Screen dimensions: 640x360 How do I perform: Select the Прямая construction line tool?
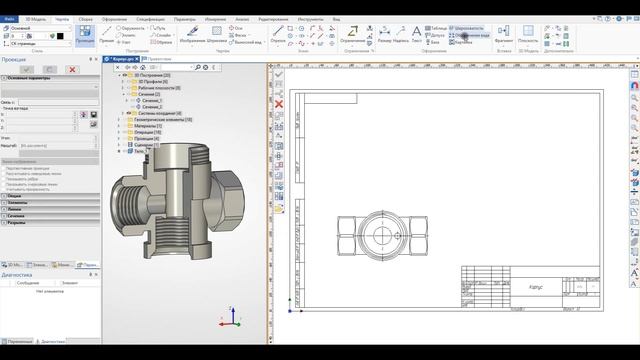[x=107, y=35]
